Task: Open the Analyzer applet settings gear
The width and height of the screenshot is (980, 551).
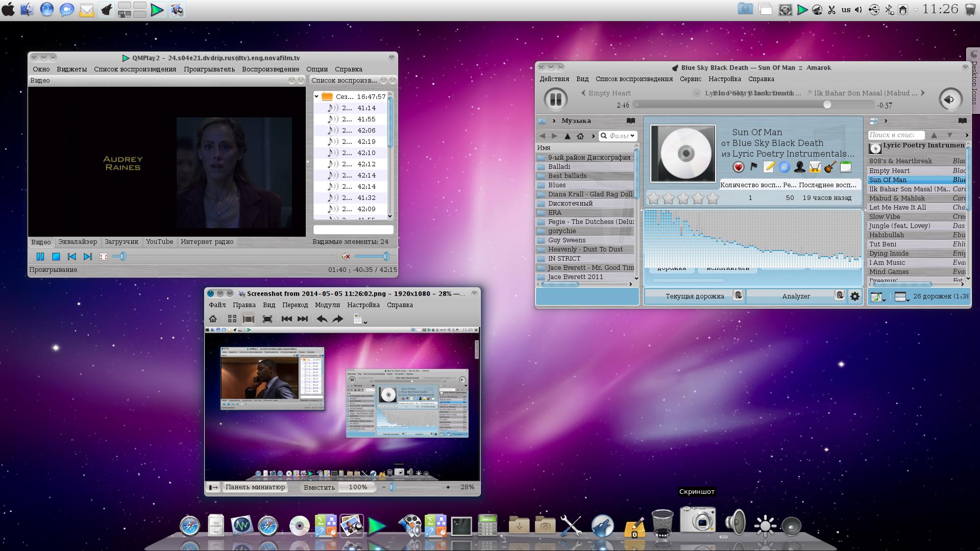Action: tap(855, 296)
